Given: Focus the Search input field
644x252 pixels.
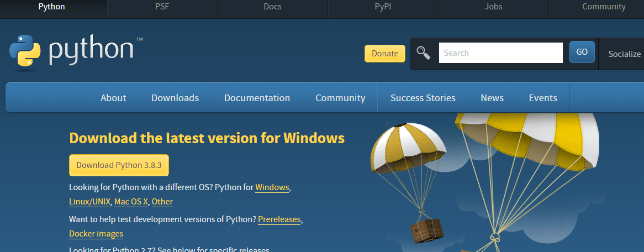Looking at the screenshot, I should click(500, 53).
